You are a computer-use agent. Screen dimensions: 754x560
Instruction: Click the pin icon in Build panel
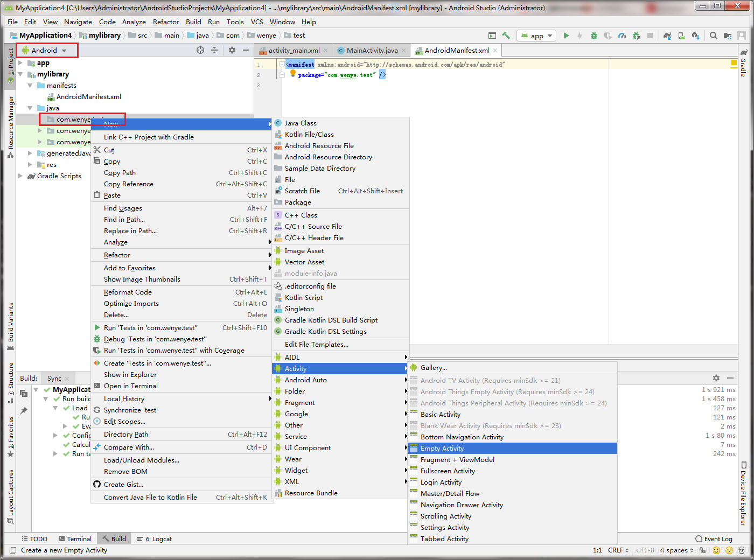point(24,410)
